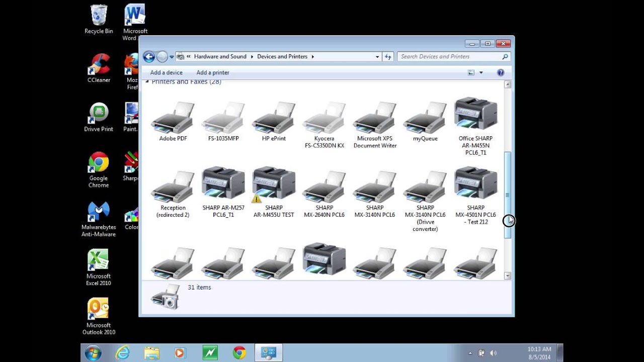The width and height of the screenshot is (644, 362).
Task: Open Microsoft Excel 2010 desktop shortcut
Action: tap(99, 268)
